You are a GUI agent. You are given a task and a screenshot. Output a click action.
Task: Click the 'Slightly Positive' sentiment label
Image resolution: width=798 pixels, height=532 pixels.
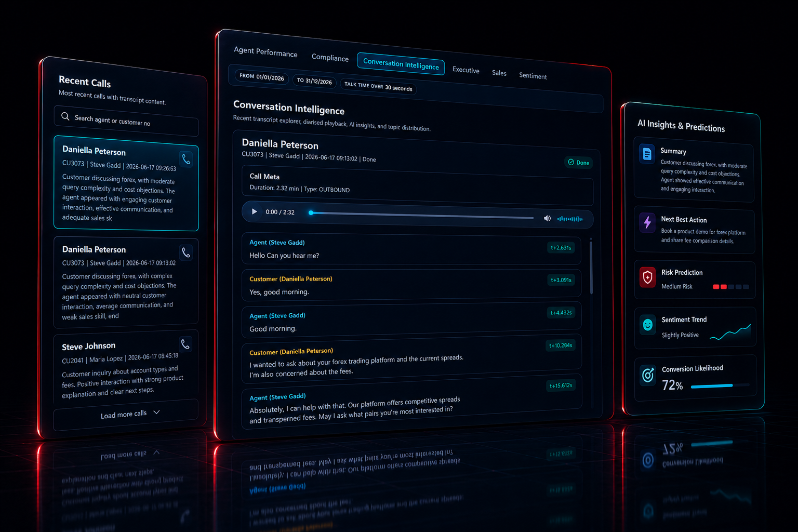click(x=680, y=335)
